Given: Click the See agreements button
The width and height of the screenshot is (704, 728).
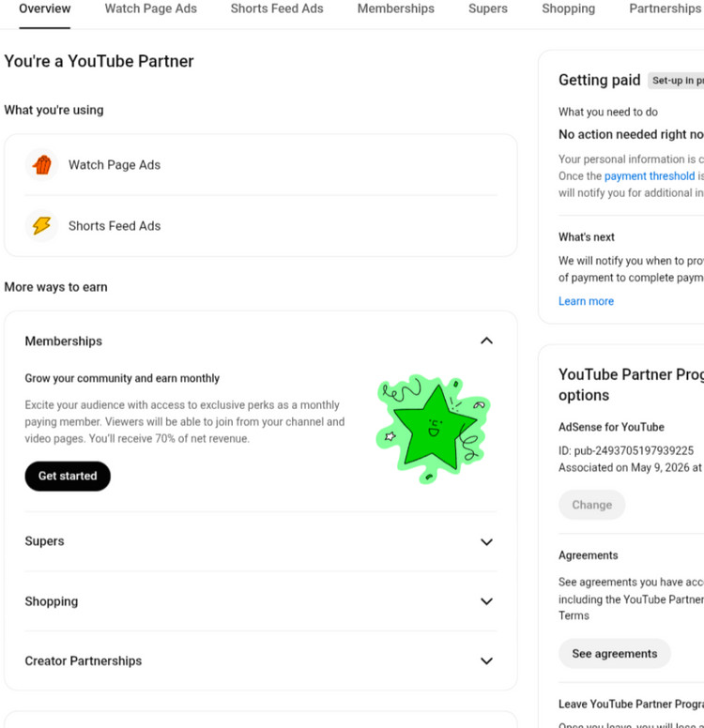Looking at the screenshot, I should point(614,654).
